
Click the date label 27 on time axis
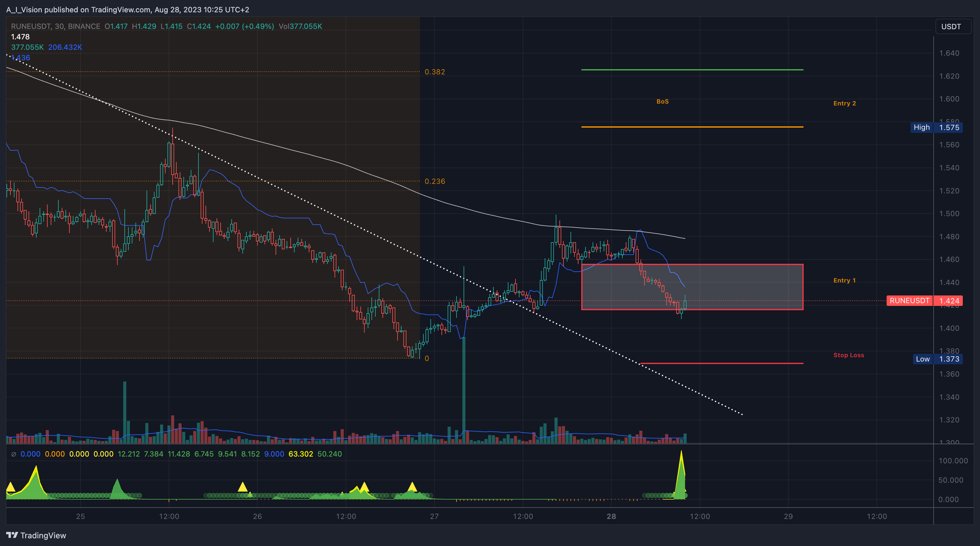tap(434, 516)
